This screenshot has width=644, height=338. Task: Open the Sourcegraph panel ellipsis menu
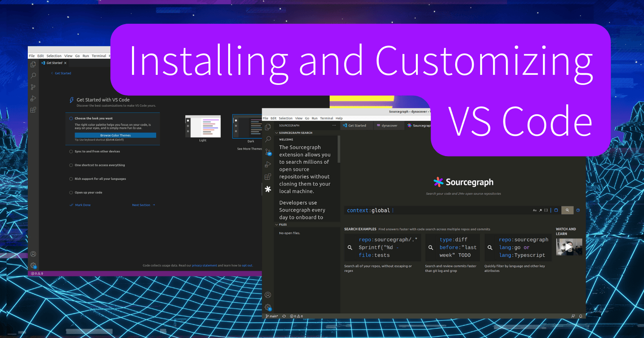click(x=334, y=126)
